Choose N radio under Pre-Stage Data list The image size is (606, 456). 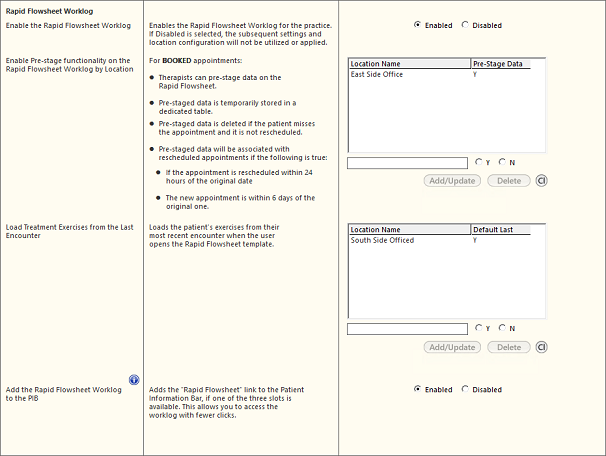[502, 162]
